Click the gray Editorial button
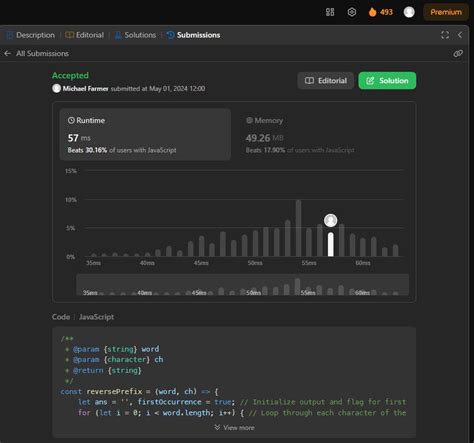The height and width of the screenshot is (443, 474). 326,81
